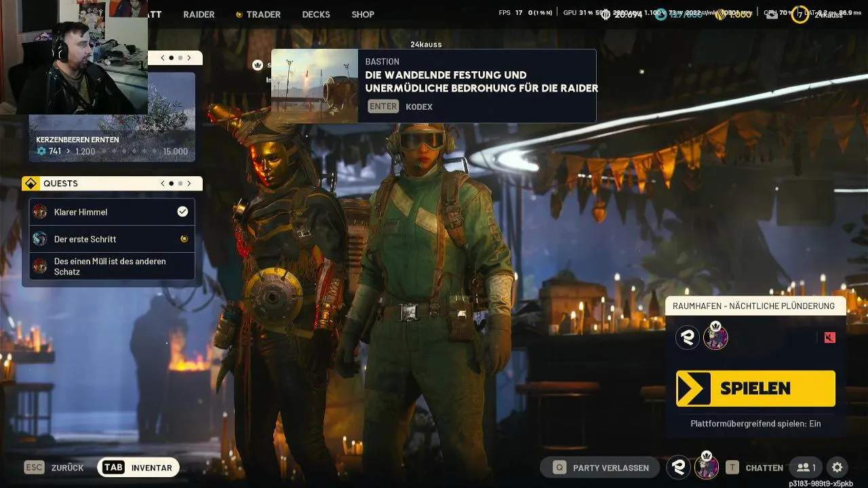868x488 pixels.
Task: Click the crown icon left of Bastion popup
Action: [257, 65]
